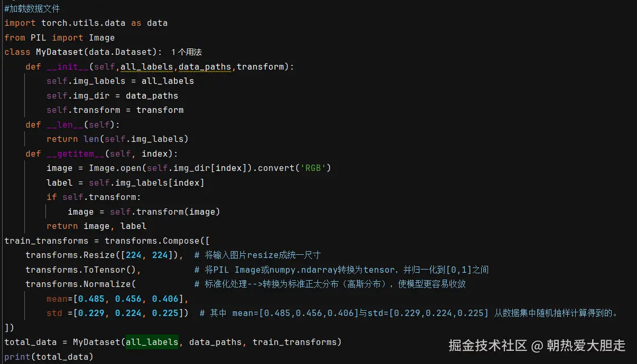
Task: Click the #加载数据文件 comment line
Action: [32, 9]
